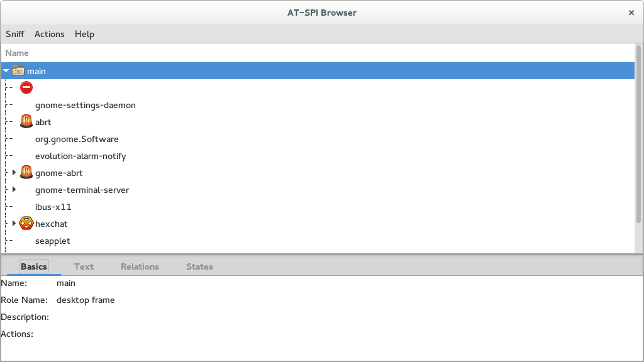Close the AT-SPI Browser window
Viewport: 644px width, 362px height.
631,13
